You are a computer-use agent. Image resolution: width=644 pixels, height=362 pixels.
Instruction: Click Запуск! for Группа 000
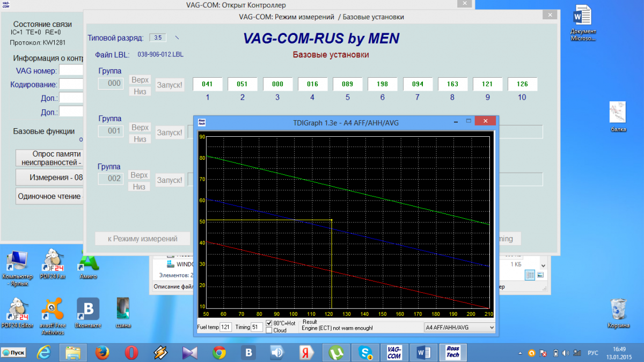tap(170, 85)
